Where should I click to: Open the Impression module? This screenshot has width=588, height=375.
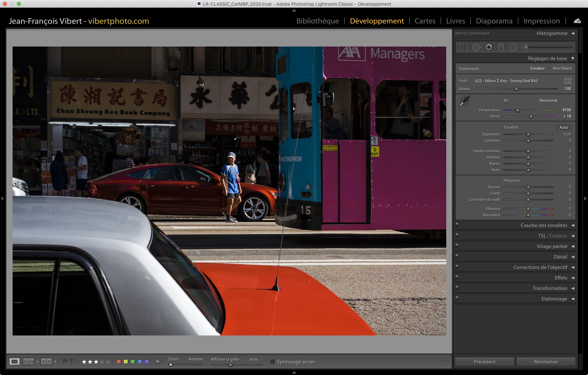(541, 21)
